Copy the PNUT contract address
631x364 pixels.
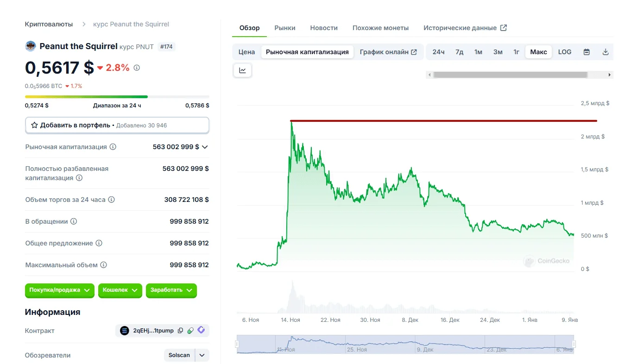(180, 331)
